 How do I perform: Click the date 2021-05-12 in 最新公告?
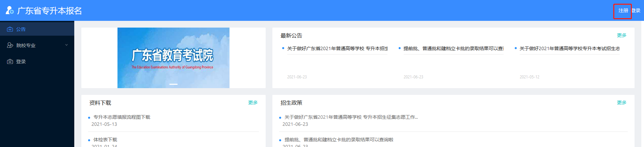click(530, 77)
